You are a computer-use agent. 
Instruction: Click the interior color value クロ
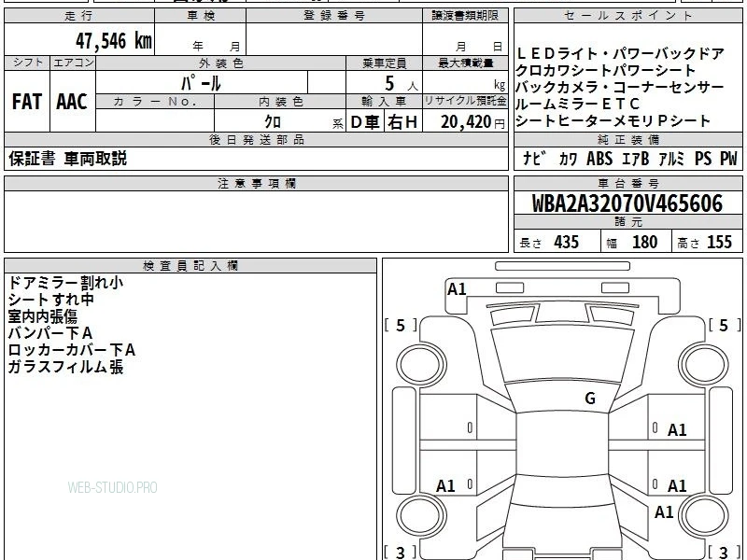click(x=273, y=121)
